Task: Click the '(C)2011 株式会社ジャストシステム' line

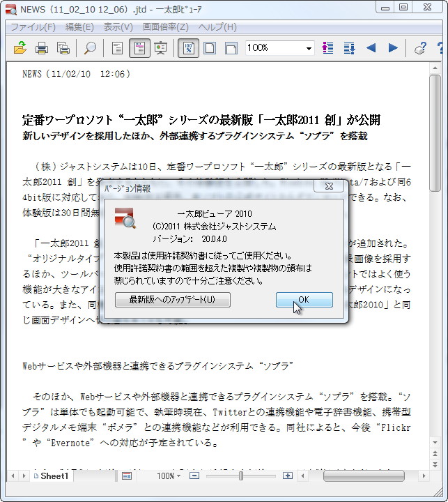Action: click(x=214, y=227)
